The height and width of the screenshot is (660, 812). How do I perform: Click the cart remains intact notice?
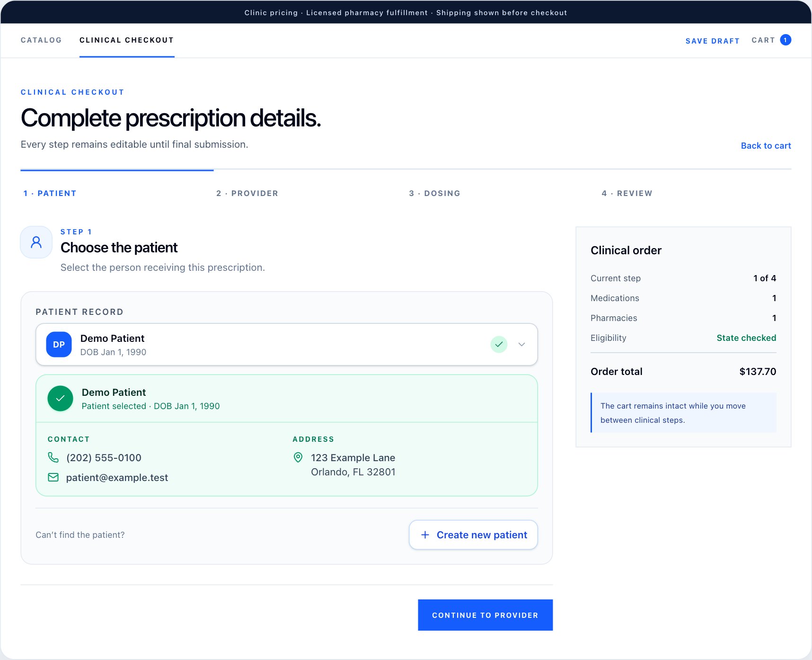pyautogui.click(x=683, y=413)
